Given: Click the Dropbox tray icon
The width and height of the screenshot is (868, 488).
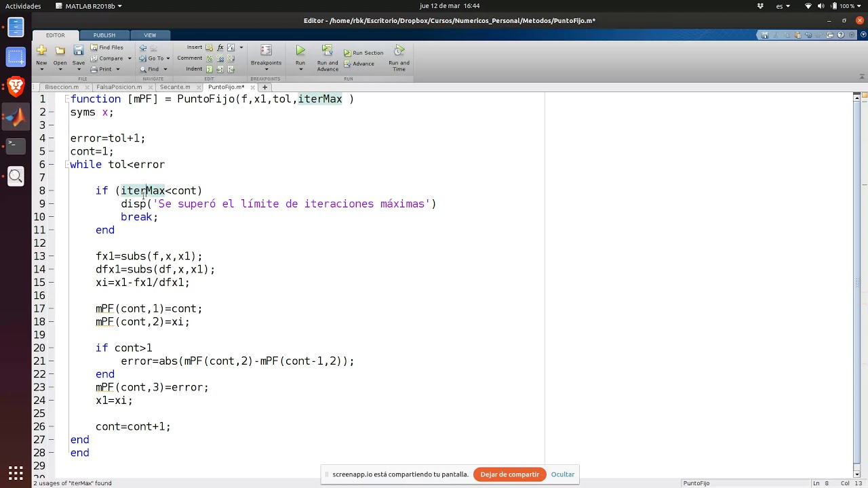Looking at the screenshot, I should coord(759,6).
